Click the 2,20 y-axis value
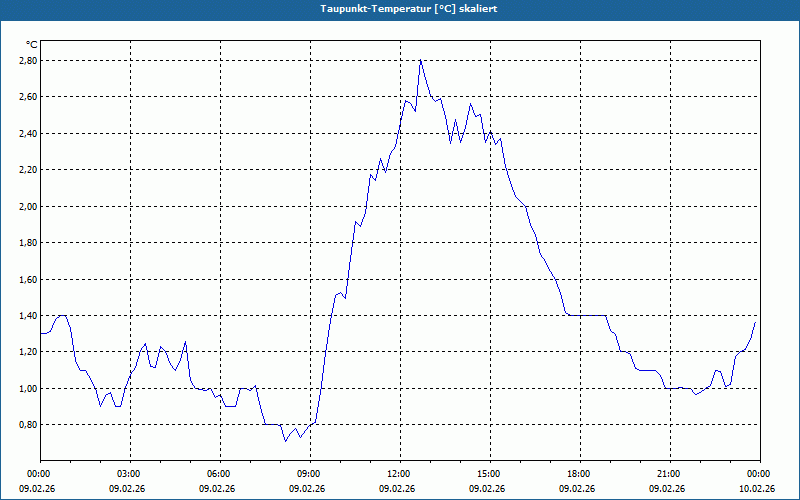The image size is (800, 500). pos(28,170)
